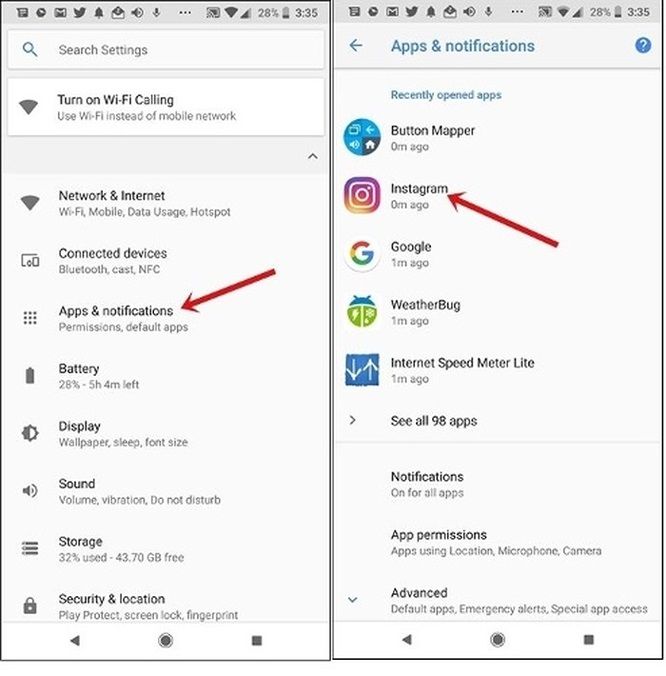The height and width of the screenshot is (676, 666).
Task: Open Network & Internet settings
Action: [x=166, y=203]
